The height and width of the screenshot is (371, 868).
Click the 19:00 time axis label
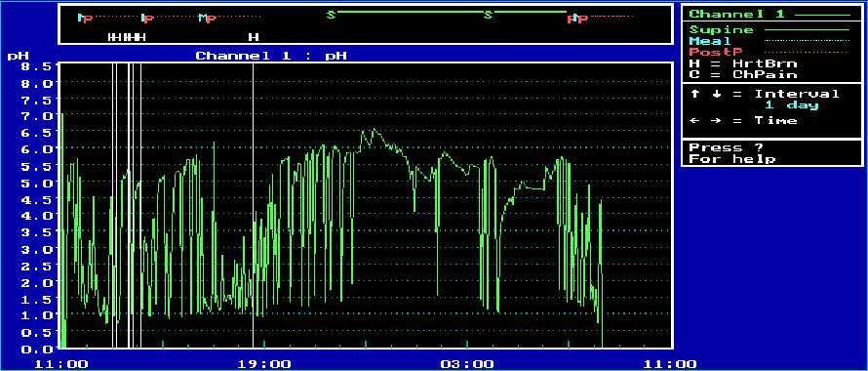click(x=264, y=364)
